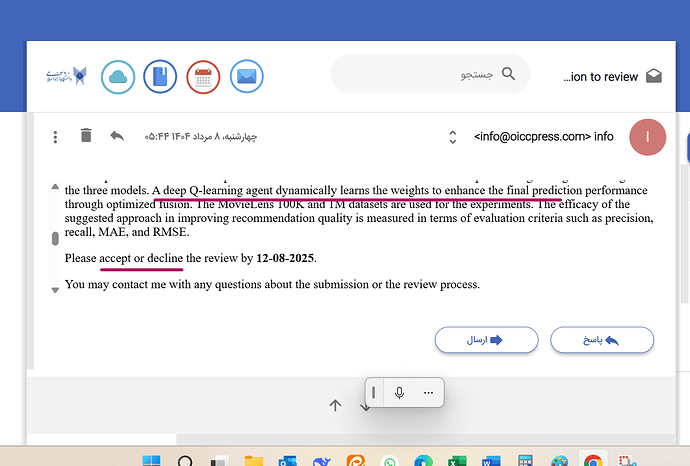Open Snipping Tool from the taskbar
690x466 pixels.
point(627,461)
